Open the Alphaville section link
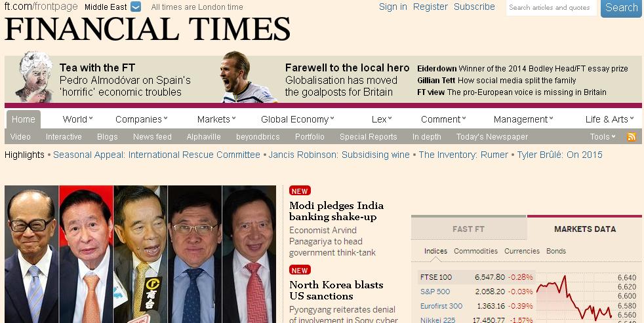This screenshot has height=323, width=644. tap(204, 137)
